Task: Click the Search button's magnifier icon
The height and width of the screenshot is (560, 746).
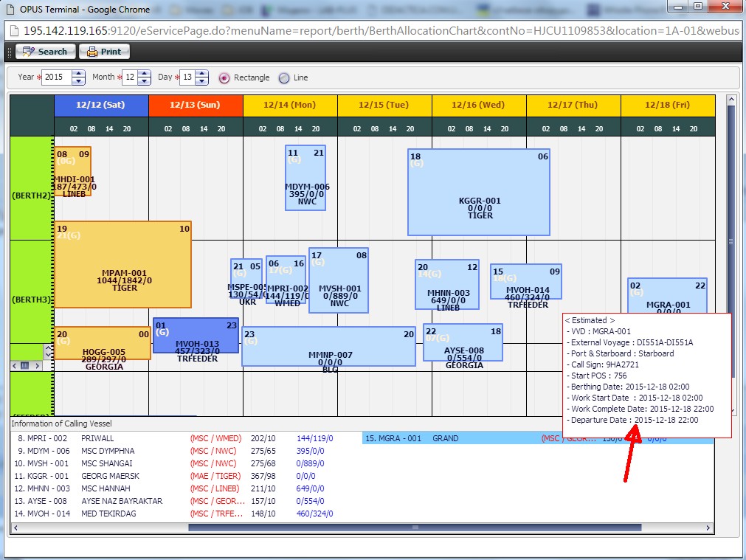Action: point(29,52)
